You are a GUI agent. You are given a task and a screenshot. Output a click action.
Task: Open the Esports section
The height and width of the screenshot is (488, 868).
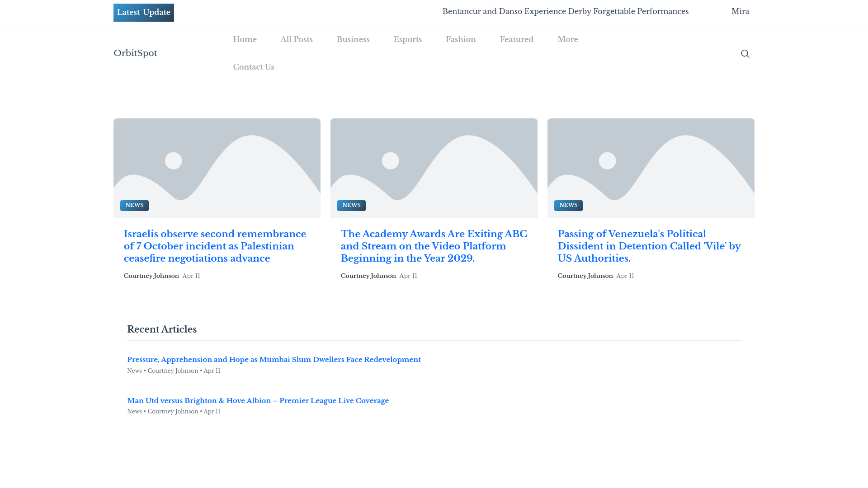pos(408,39)
